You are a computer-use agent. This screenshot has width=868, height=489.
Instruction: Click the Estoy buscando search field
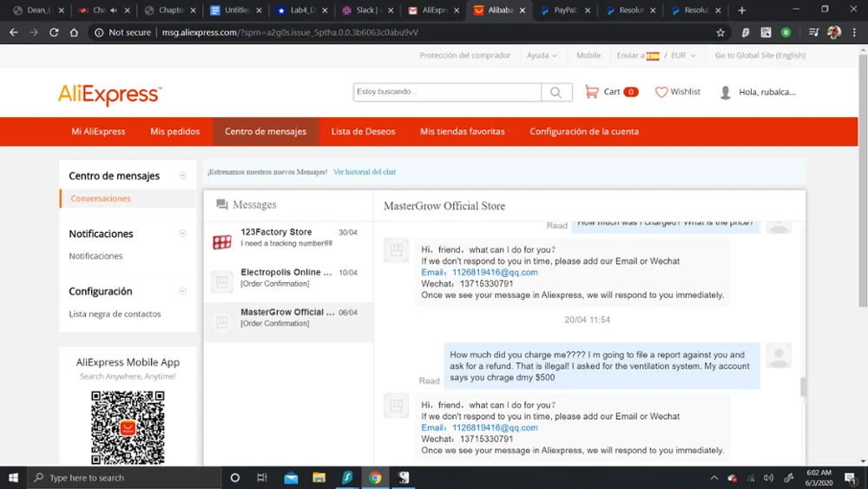click(447, 92)
